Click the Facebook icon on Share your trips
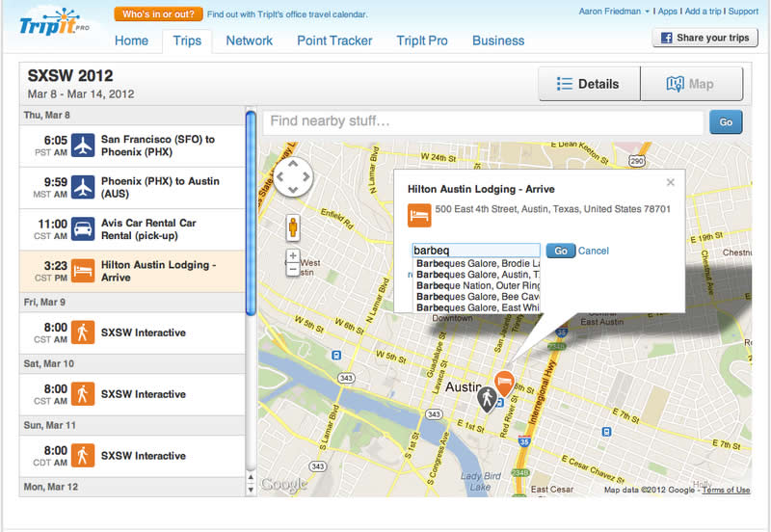771x532 pixels. [x=666, y=38]
